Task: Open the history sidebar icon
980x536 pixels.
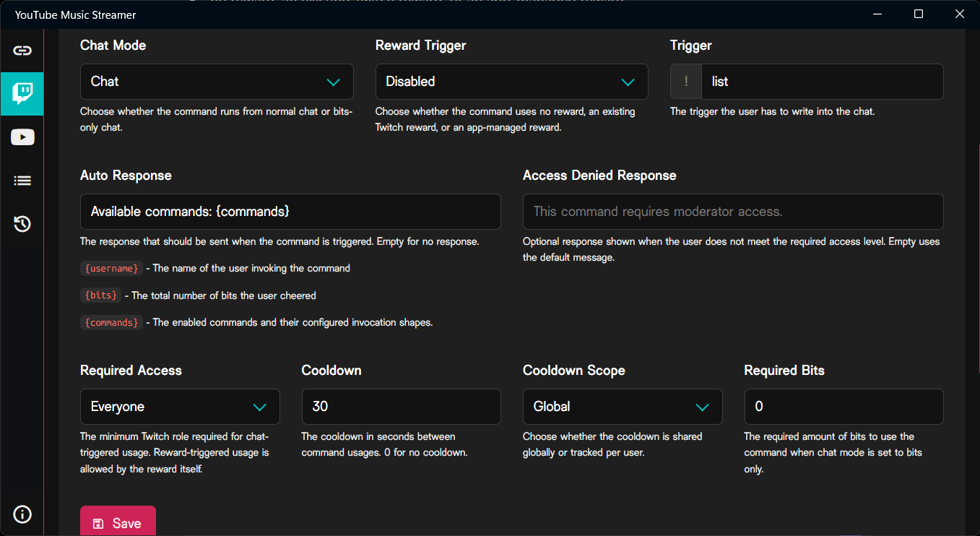Action: click(x=22, y=224)
